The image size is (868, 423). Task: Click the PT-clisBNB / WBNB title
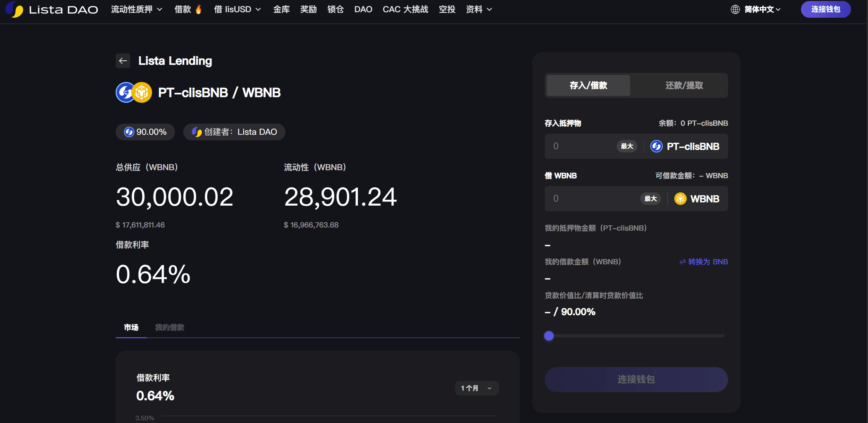click(219, 93)
